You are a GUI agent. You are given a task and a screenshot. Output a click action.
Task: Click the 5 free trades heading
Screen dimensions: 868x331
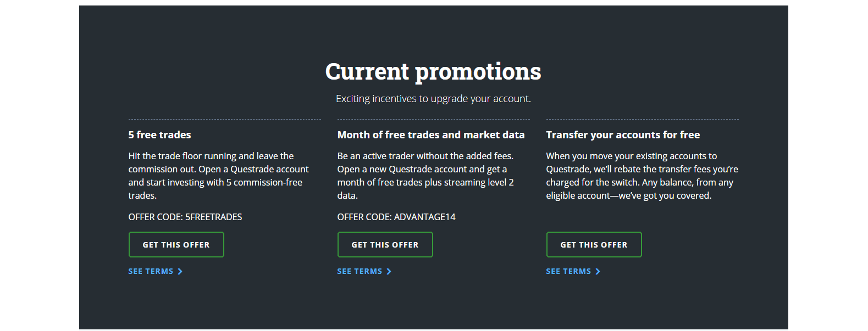pyautogui.click(x=159, y=134)
